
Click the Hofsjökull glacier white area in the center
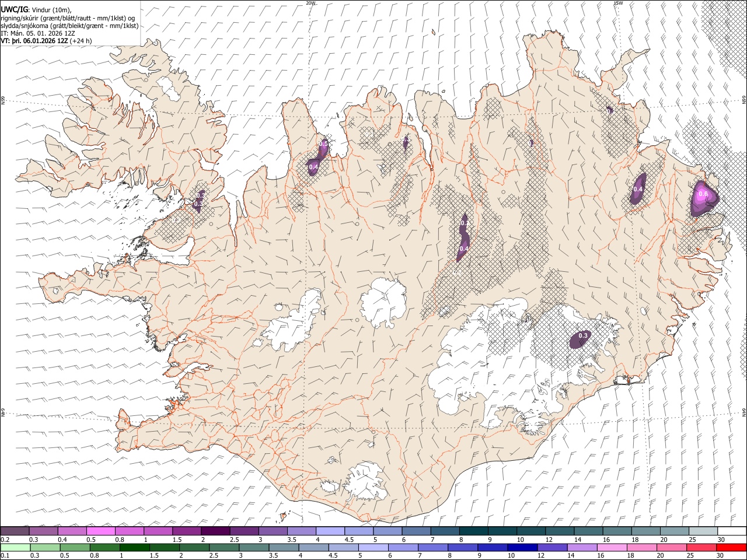[383, 302]
